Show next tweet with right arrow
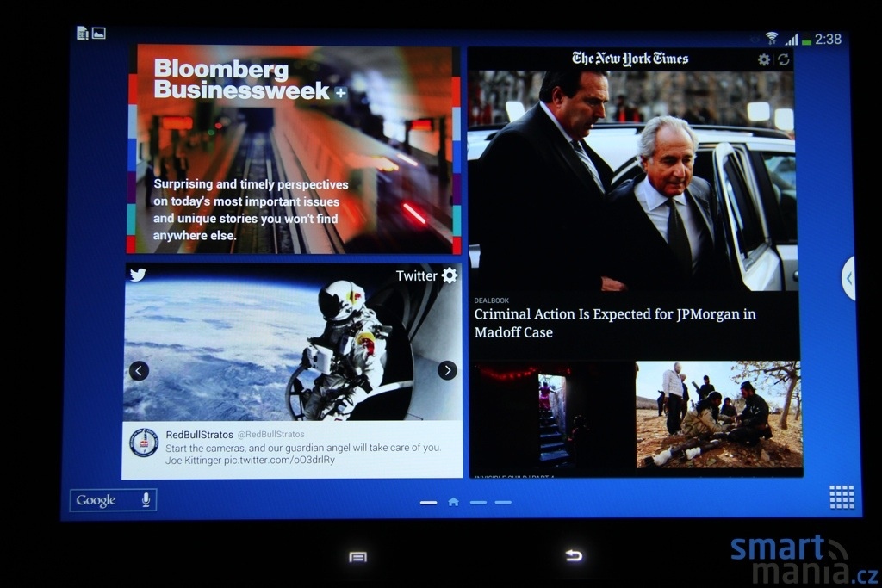Screen dimensions: 882x588 pyautogui.click(x=447, y=370)
